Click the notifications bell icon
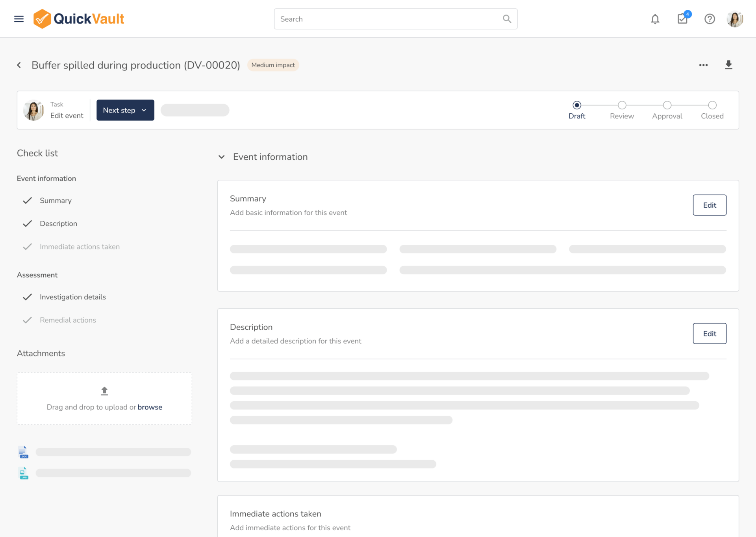Image resolution: width=756 pixels, height=537 pixels. tap(655, 19)
